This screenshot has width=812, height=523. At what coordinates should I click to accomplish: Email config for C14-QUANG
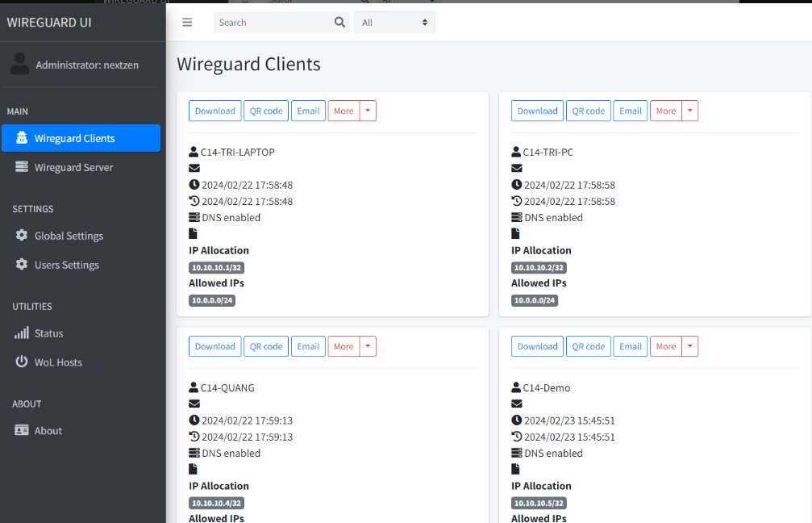pyautogui.click(x=308, y=346)
